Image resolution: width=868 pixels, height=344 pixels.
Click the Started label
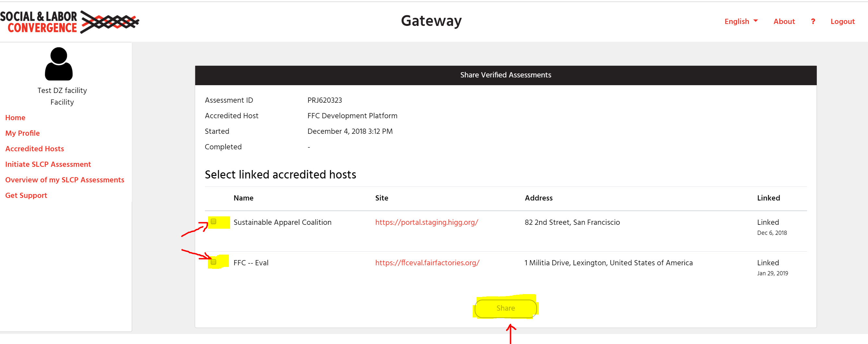pos(217,131)
